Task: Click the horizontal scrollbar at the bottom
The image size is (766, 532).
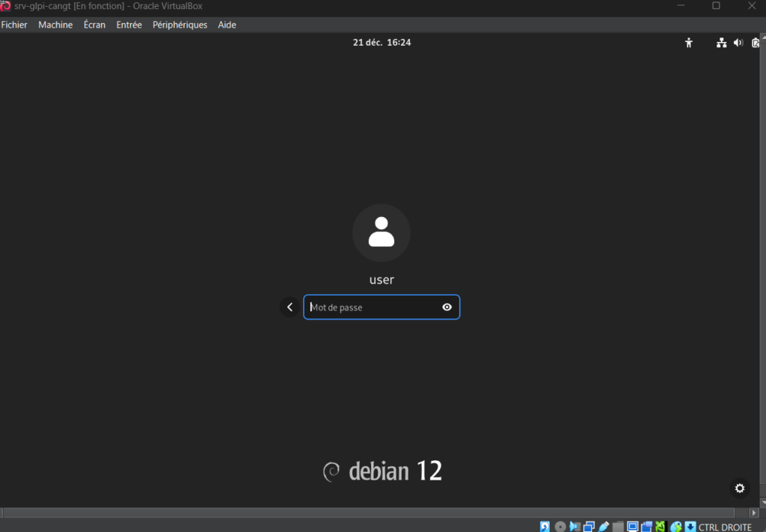Action: point(374,513)
